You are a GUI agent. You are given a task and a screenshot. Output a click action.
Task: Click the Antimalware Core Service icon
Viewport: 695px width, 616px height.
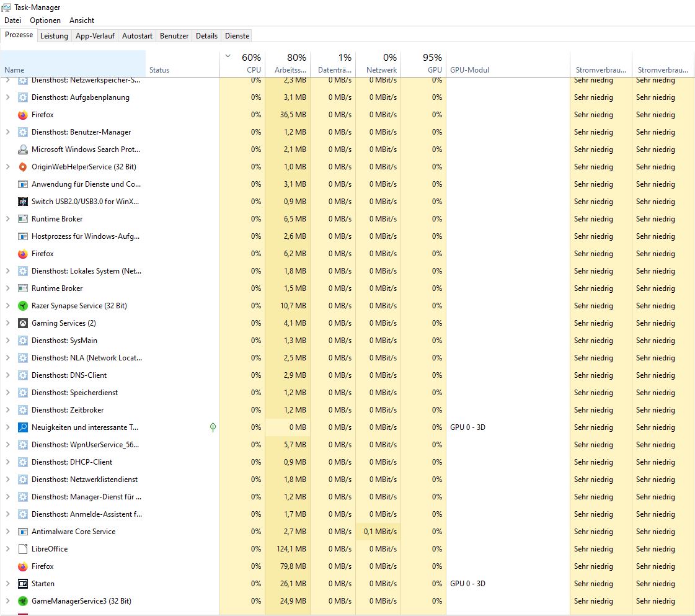click(x=22, y=531)
